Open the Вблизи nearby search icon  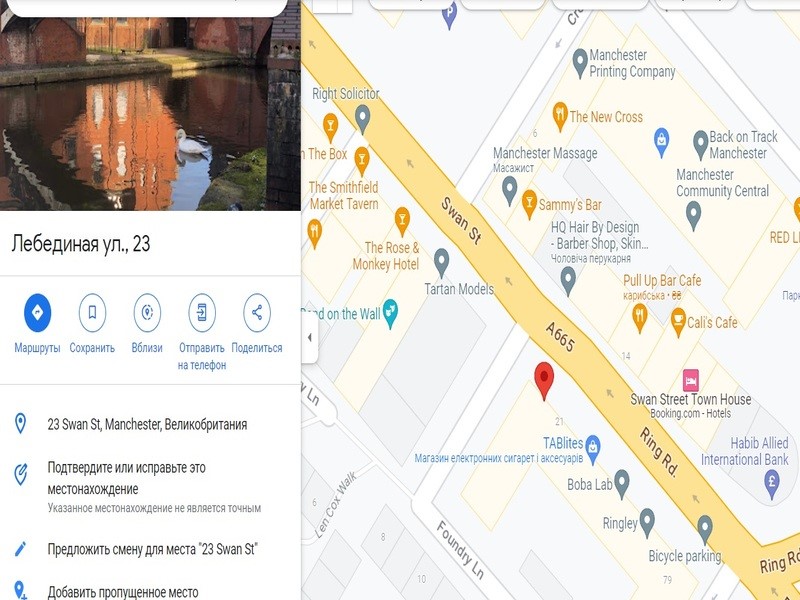tap(147, 312)
